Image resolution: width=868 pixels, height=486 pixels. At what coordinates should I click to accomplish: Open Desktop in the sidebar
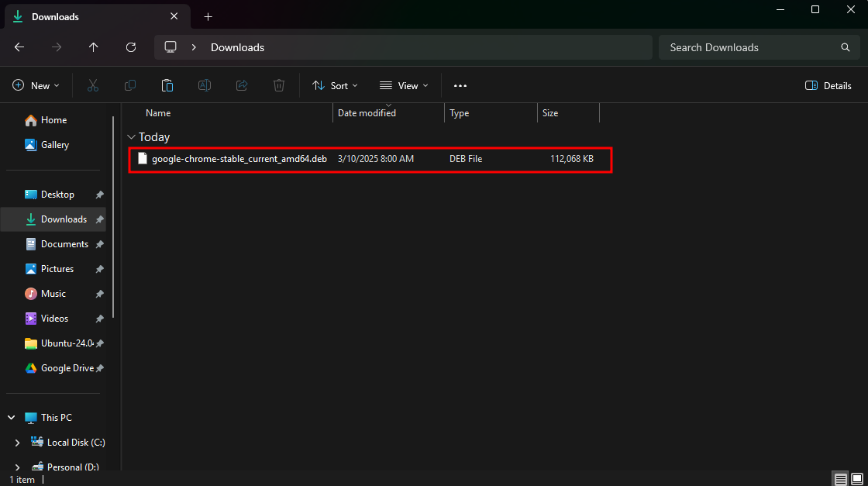pos(50,195)
